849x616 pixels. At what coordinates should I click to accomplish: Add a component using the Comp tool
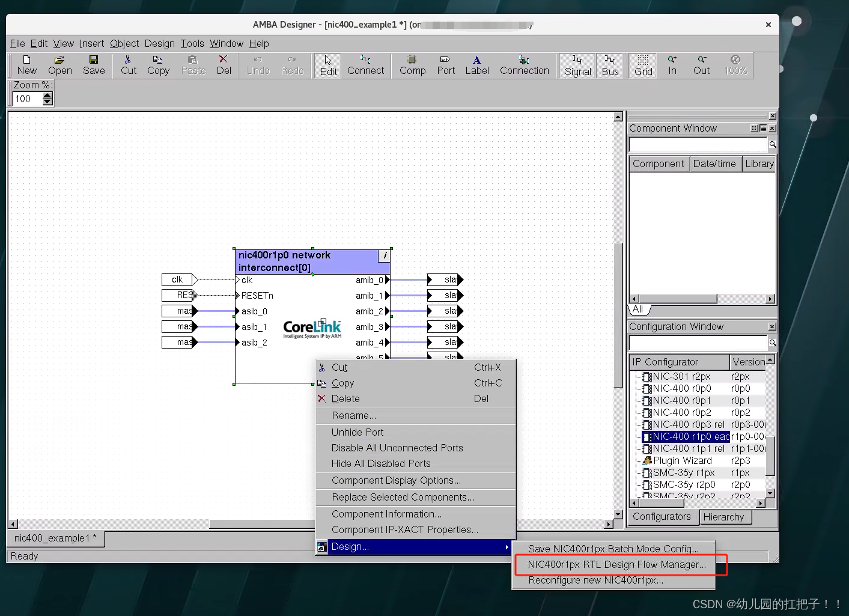(x=412, y=64)
